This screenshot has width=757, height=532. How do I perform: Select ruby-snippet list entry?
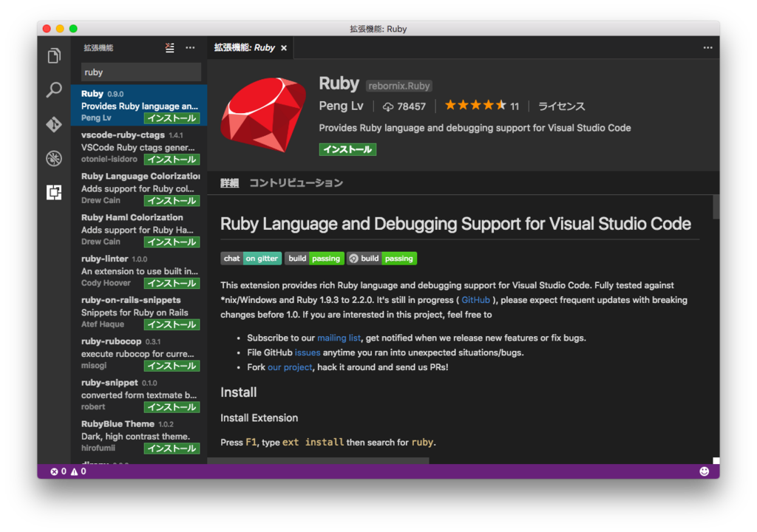pyautogui.click(x=139, y=395)
